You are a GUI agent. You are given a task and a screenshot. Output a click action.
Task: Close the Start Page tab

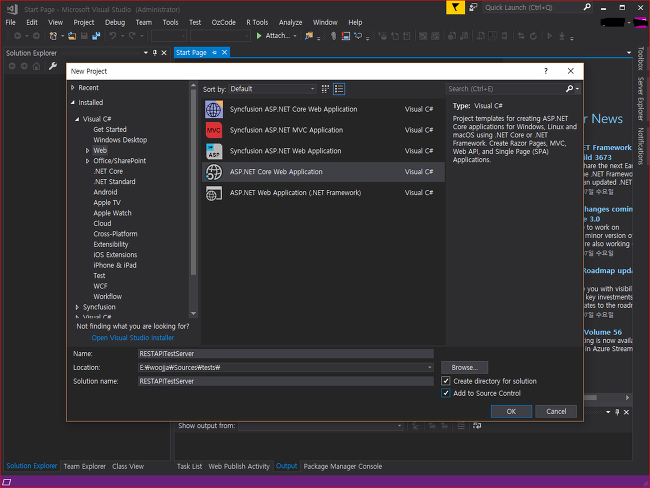point(224,53)
